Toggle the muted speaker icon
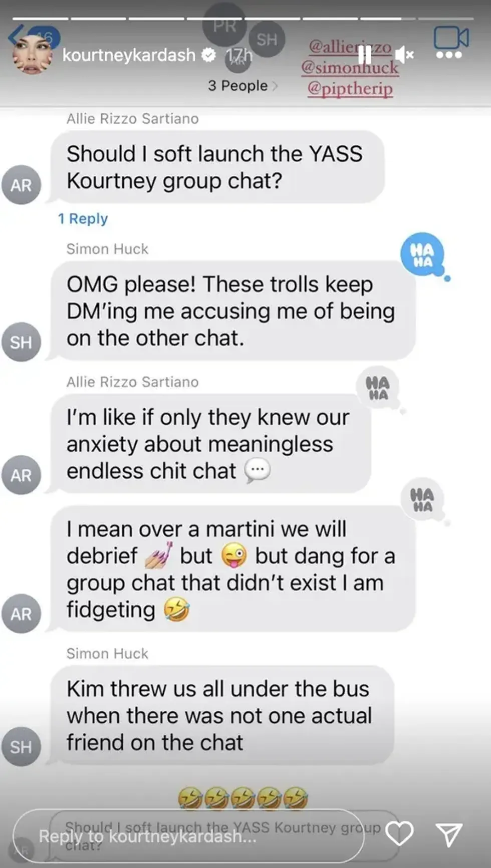The width and height of the screenshot is (491, 868). 403,54
